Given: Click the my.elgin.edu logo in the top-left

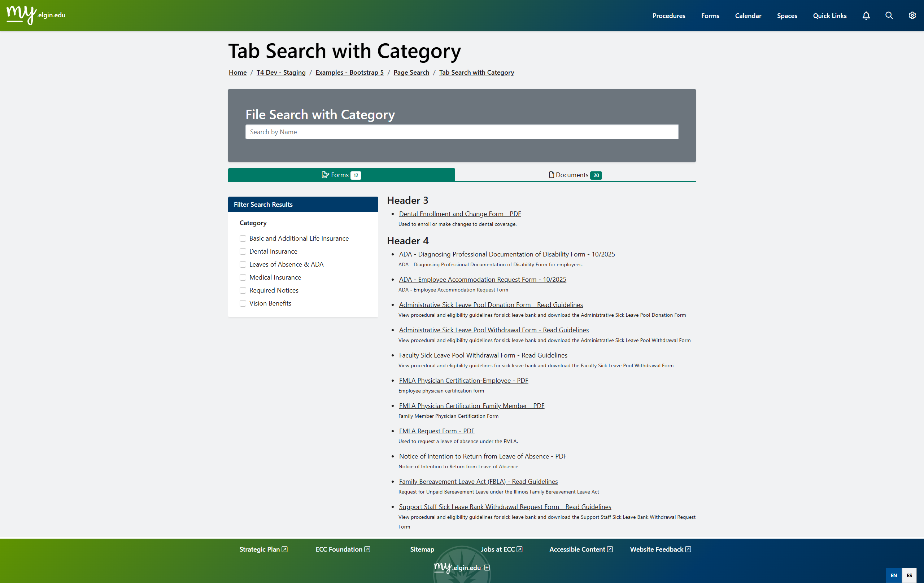Looking at the screenshot, I should click(36, 16).
